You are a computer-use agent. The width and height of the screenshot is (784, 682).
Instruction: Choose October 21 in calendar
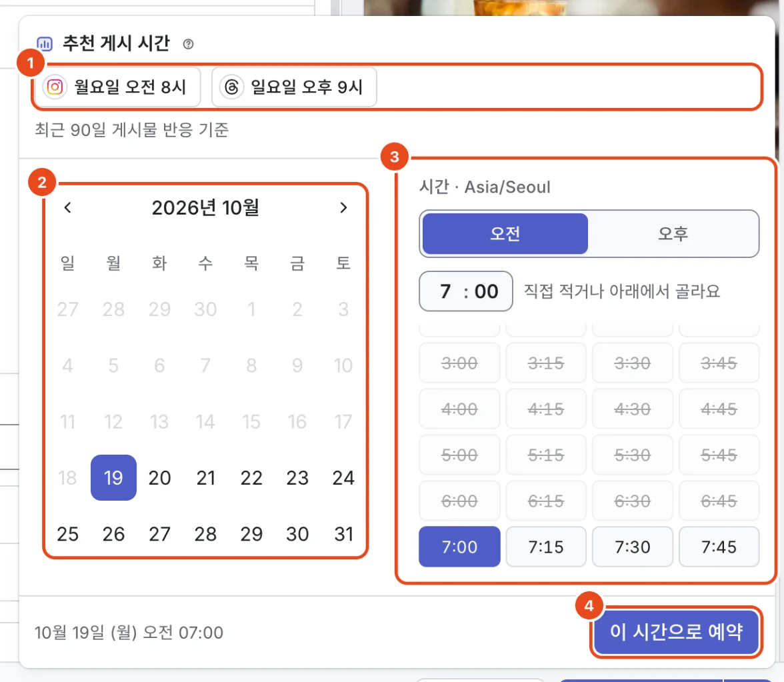pyautogui.click(x=205, y=477)
